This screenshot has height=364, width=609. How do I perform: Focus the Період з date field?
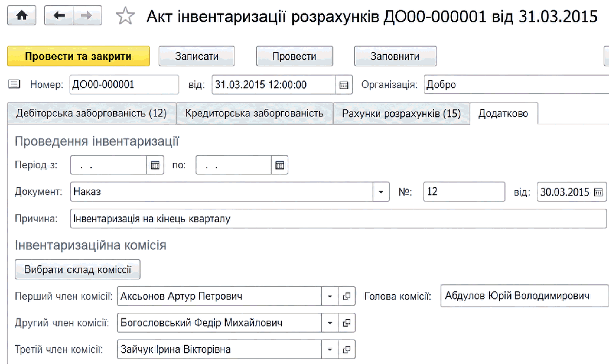pos(109,165)
